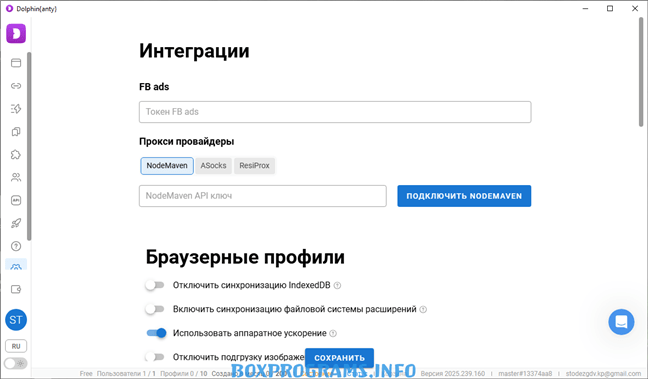Click Профили 0 / 10 status entry
The width and height of the screenshot is (648, 379).
(184, 374)
